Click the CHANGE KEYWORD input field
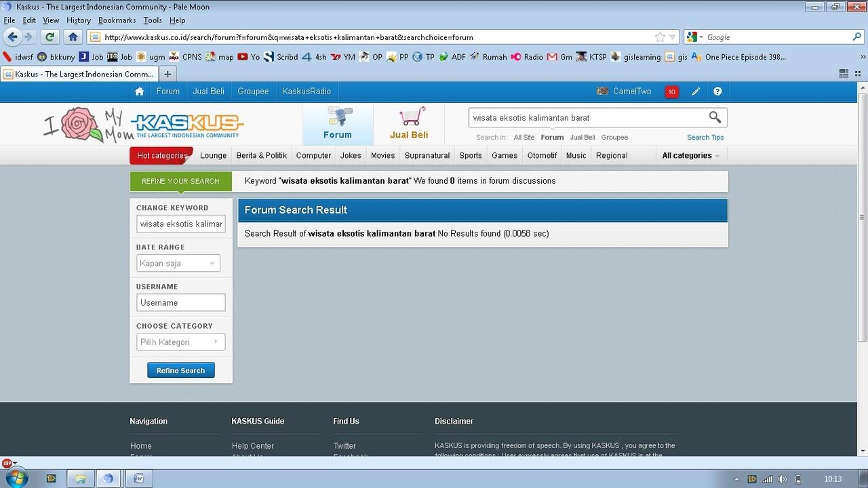This screenshot has height=488, width=868. click(180, 224)
